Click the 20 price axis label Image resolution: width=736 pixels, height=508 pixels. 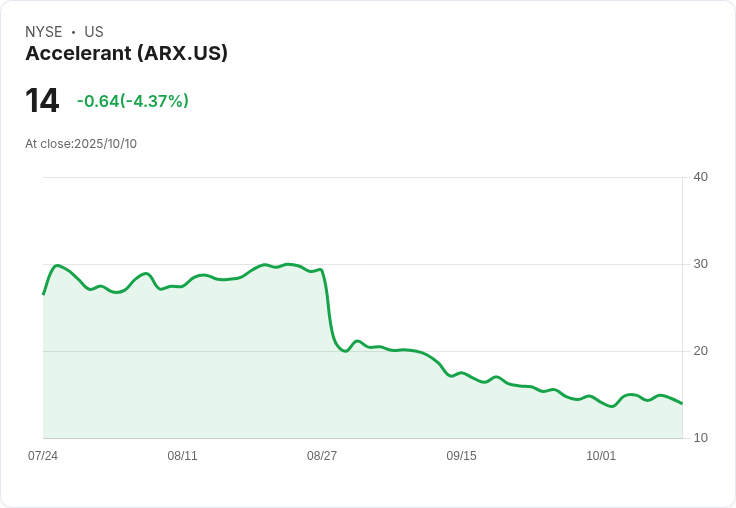pyautogui.click(x=700, y=351)
